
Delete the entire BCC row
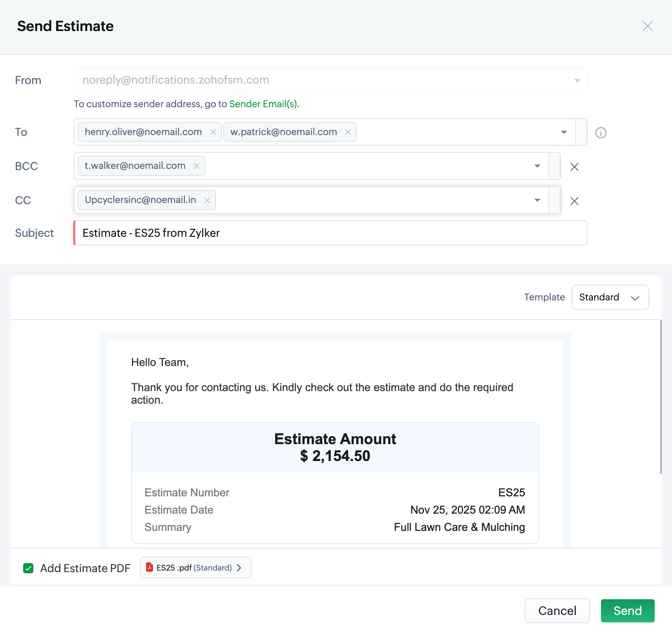pyautogui.click(x=574, y=167)
